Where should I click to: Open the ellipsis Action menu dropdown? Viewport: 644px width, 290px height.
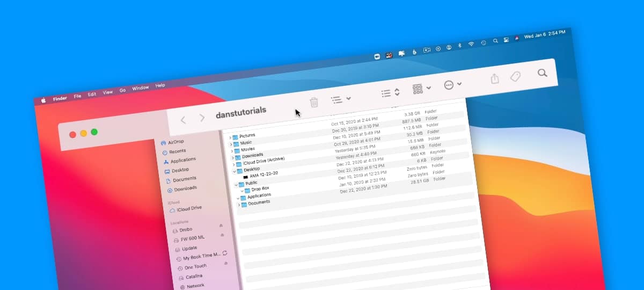click(452, 85)
